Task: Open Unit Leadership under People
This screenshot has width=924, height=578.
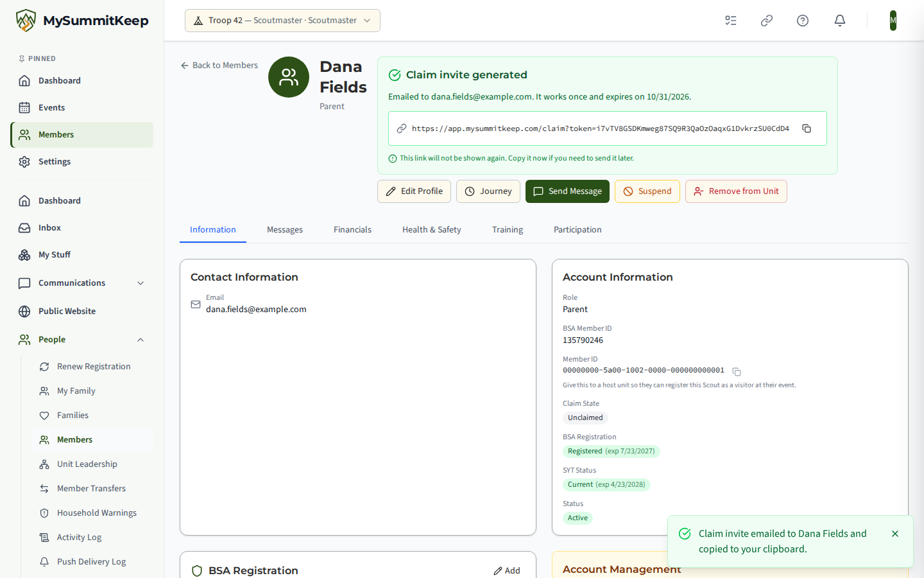Action: pyautogui.click(x=92, y=464)
